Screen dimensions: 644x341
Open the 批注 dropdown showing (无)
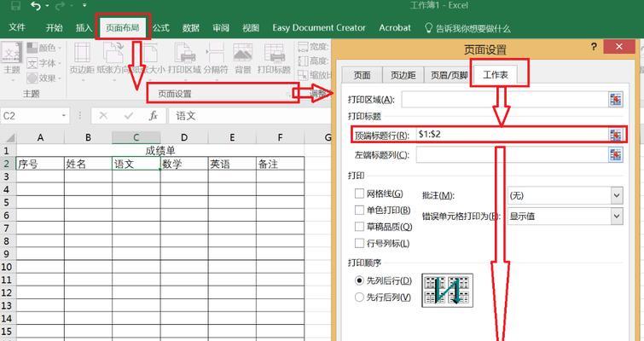pyautogui.click(x=566, y=195)
